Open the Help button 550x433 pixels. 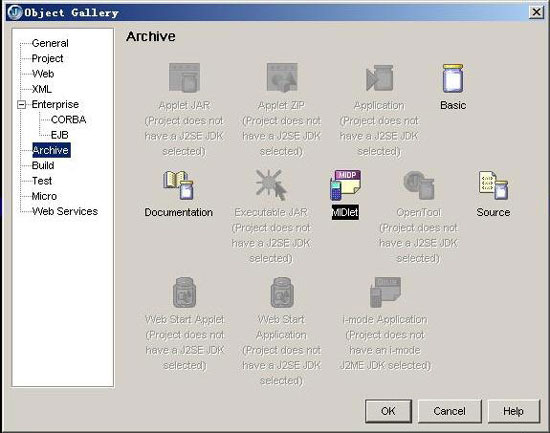coord(513,411)
